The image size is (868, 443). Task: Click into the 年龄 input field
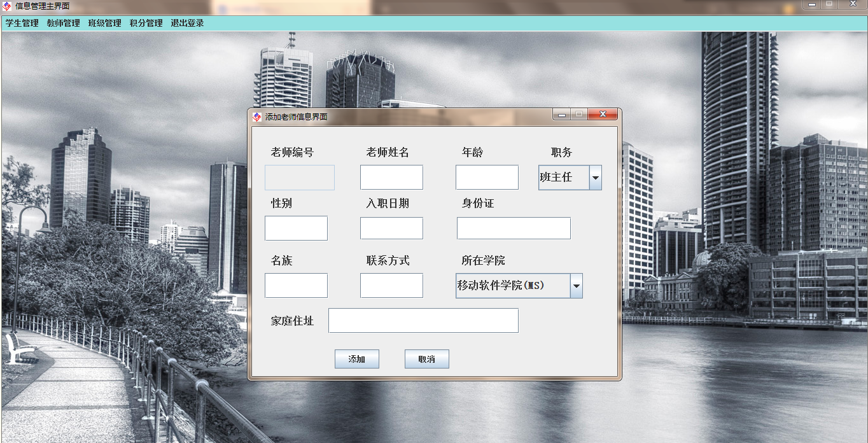[x=487, y=178]
